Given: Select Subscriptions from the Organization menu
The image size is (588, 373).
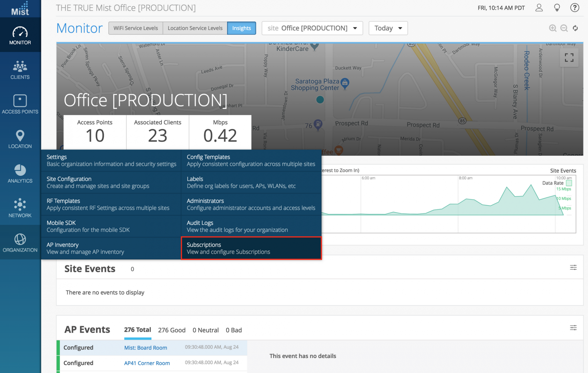Looking at the screenshot, I should (x=251, y=248).
